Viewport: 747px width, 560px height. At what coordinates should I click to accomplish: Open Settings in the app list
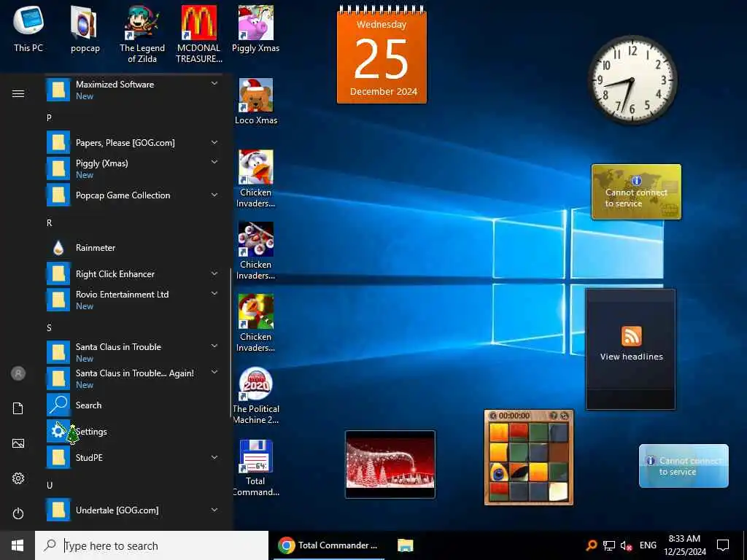pos(133,432)
